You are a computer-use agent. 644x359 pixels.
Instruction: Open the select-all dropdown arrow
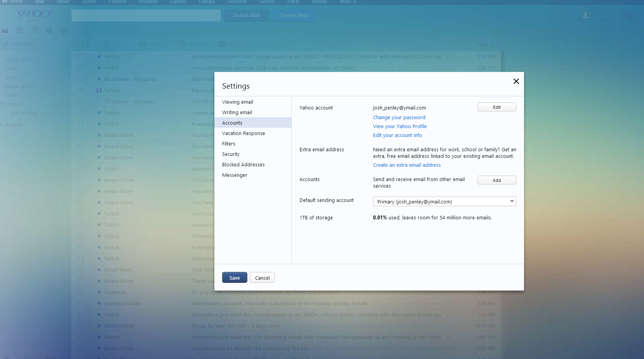(x=88, y=45)
